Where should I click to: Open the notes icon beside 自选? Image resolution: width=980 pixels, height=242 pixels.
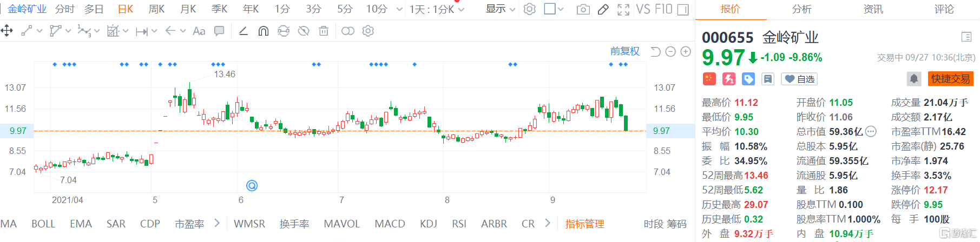(768, 79)
